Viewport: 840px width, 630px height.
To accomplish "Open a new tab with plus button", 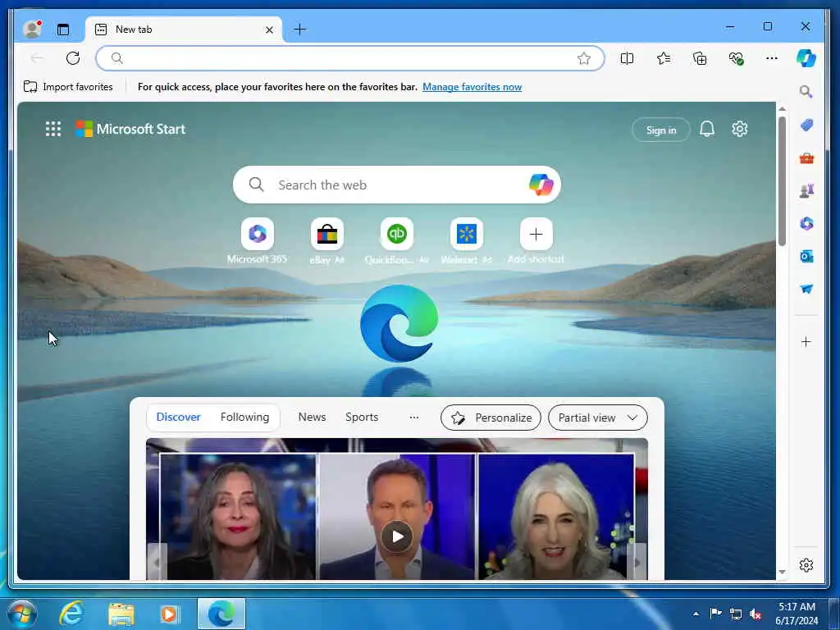I will (300, 30).
